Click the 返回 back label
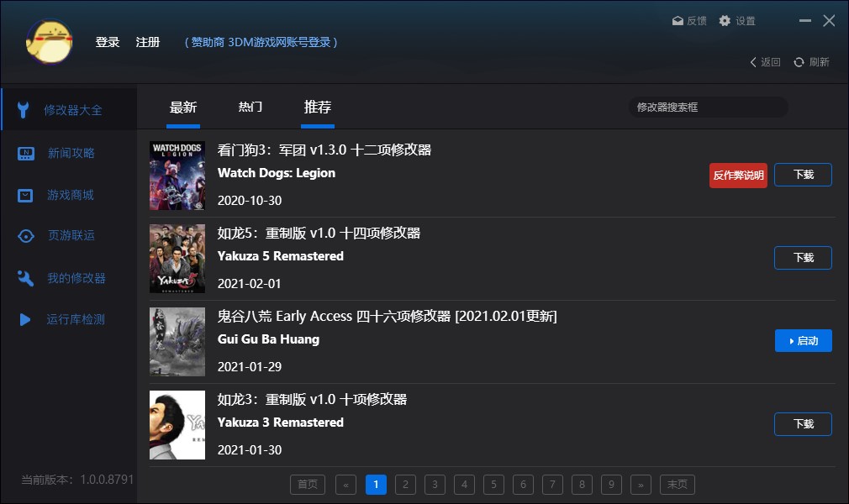This screenshot has height=504, width=849. click(771, 62)
